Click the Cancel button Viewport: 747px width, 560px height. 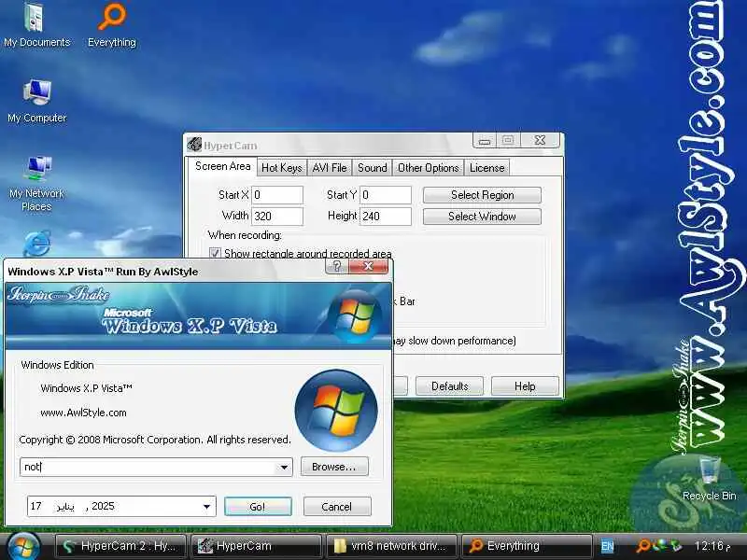(x=337, y=507)
